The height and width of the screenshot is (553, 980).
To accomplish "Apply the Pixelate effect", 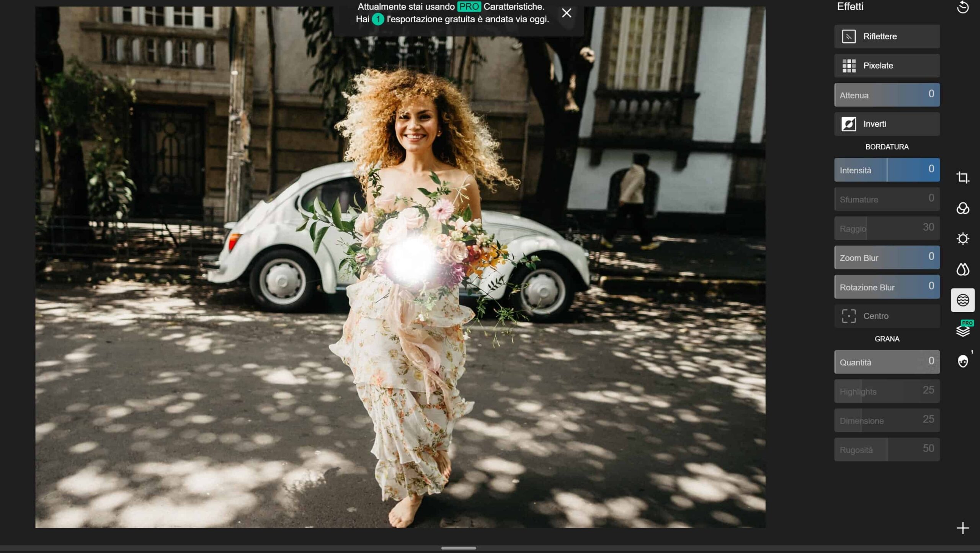I will coord(887,65).
